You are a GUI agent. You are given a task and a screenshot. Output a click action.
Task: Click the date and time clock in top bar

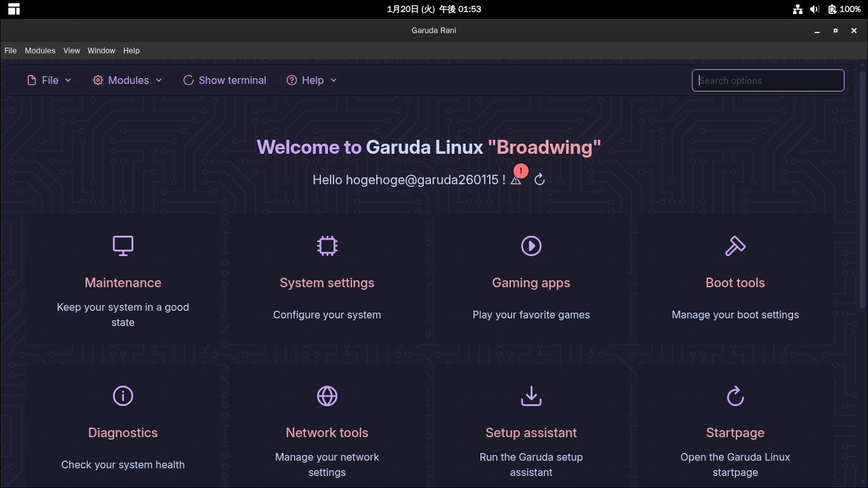click(x=434, y=9)
